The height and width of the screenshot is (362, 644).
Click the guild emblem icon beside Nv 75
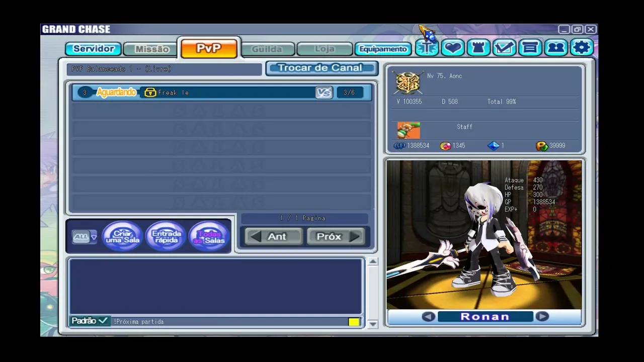coord(407,82)
